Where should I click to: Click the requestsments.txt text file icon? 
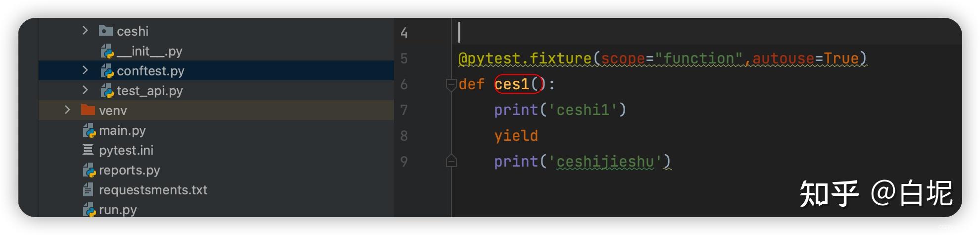[88, 190]
